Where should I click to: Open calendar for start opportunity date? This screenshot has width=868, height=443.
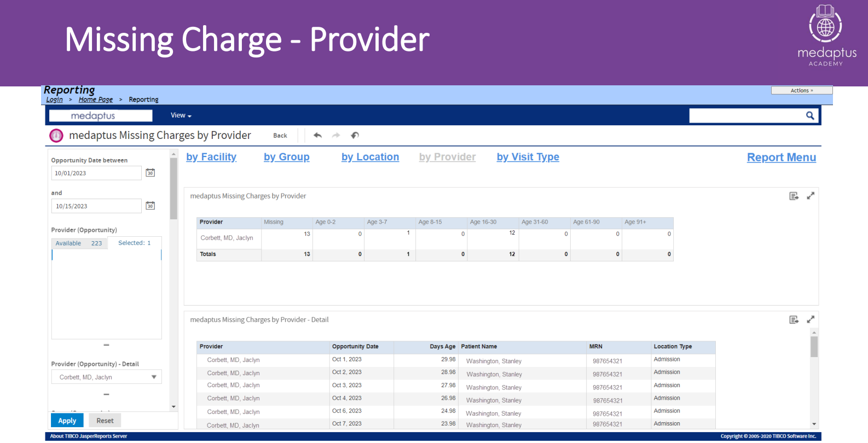[x=150, y=173]
